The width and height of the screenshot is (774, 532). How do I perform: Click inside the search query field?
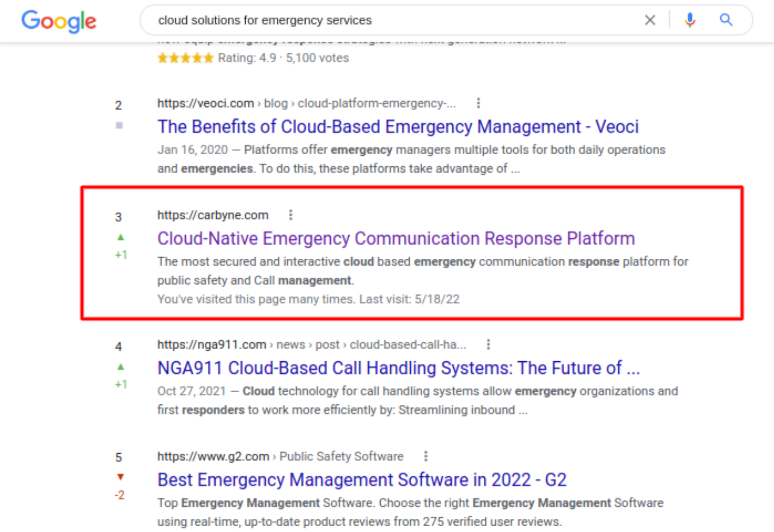(x=387, y=20)
